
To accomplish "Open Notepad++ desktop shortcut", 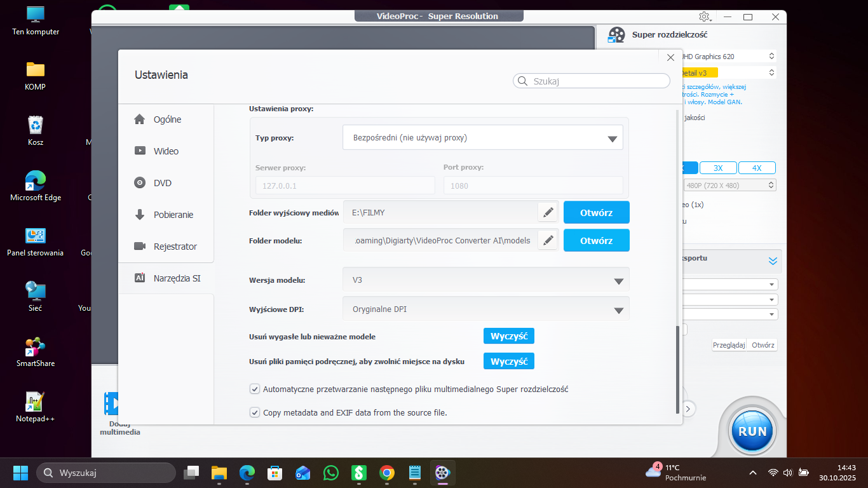I will click(35, 407).
